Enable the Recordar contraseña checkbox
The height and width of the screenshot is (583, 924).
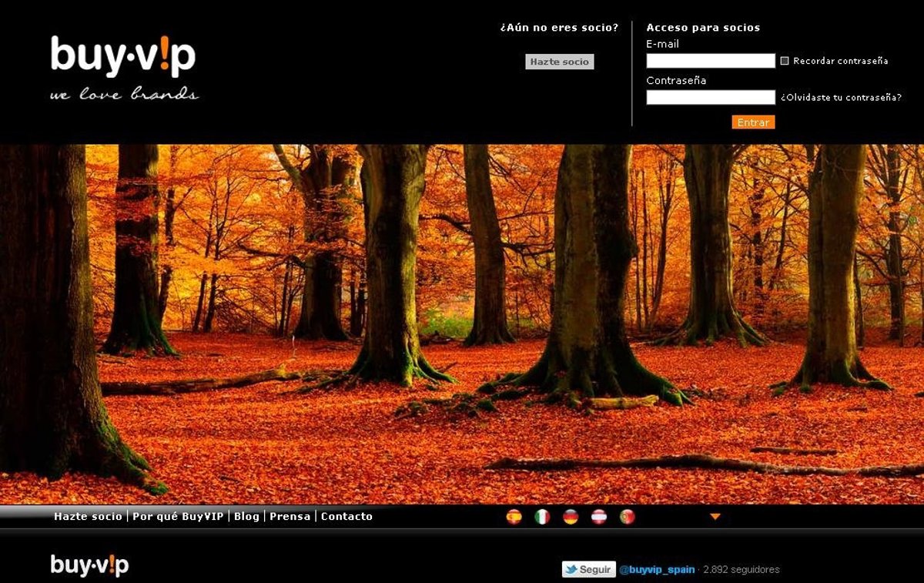(785, 61)
